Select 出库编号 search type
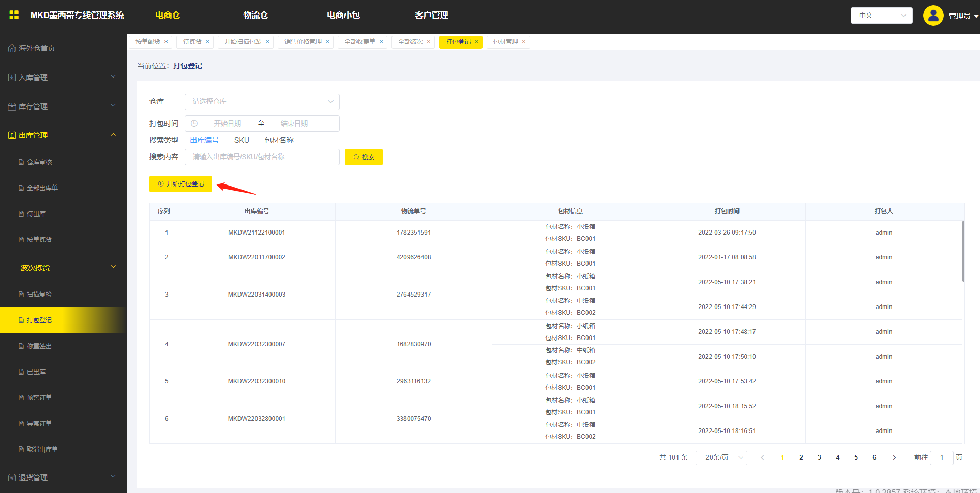Screen dimensions: 980x493 [204, 140]
